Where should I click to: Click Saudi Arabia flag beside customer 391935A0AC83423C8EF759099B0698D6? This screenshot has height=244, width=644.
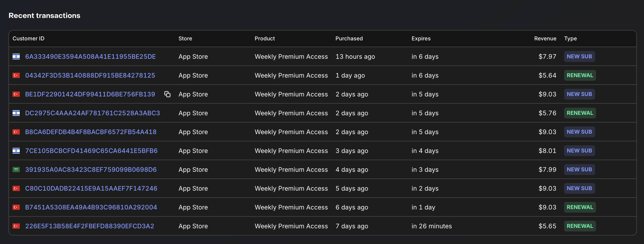16,169
